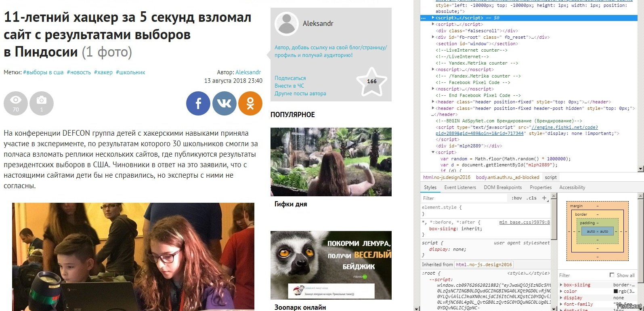Open the article photo of kids
Image resolution: width=644 pixels, height=311 pixels.
point(133,257)
